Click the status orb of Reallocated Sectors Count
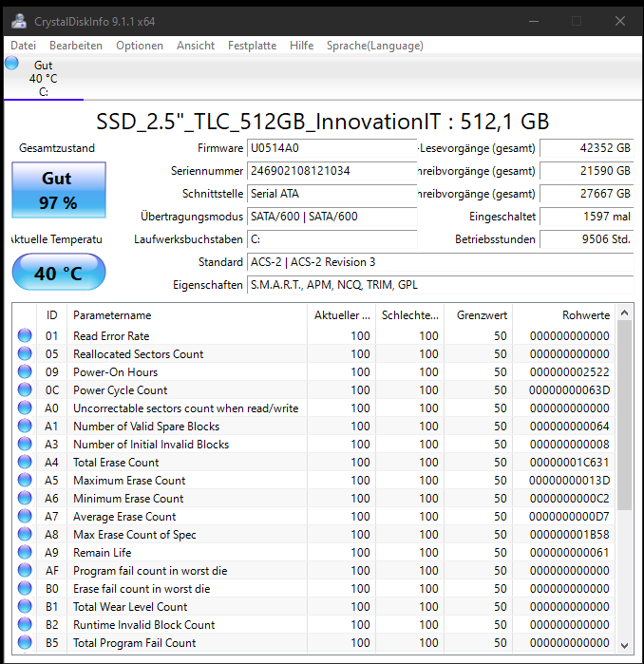 (25, 353)
